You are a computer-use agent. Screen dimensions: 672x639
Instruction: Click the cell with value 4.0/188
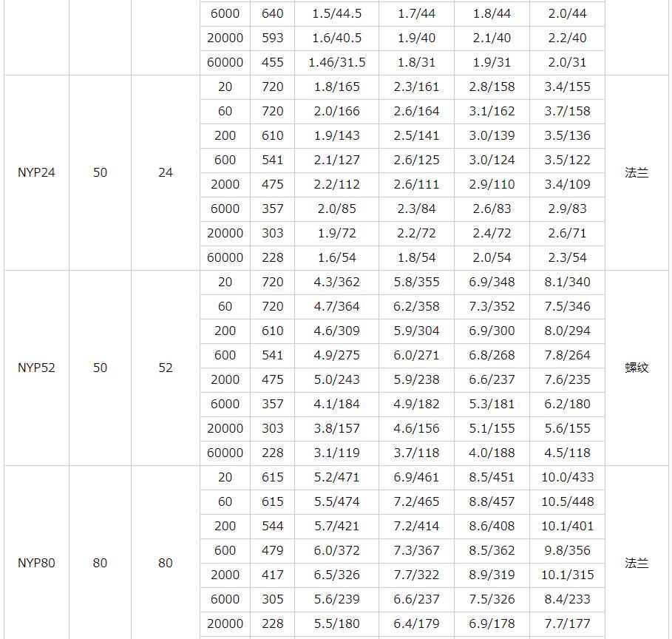click(492, 453)
